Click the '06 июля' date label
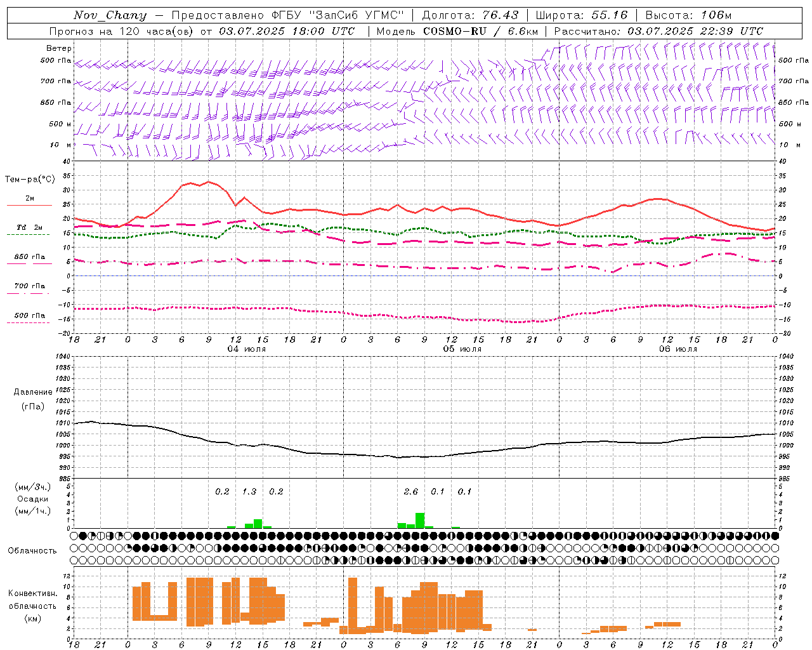 coord(678,349)
